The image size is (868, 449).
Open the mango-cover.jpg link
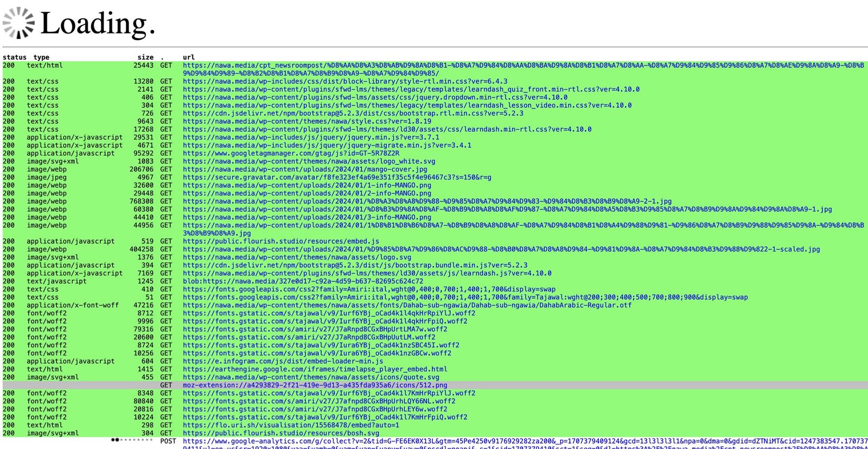(305, 169)
